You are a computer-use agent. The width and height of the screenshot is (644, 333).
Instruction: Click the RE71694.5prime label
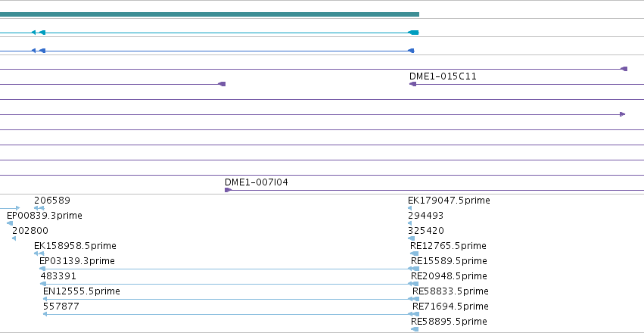point(450,307)
